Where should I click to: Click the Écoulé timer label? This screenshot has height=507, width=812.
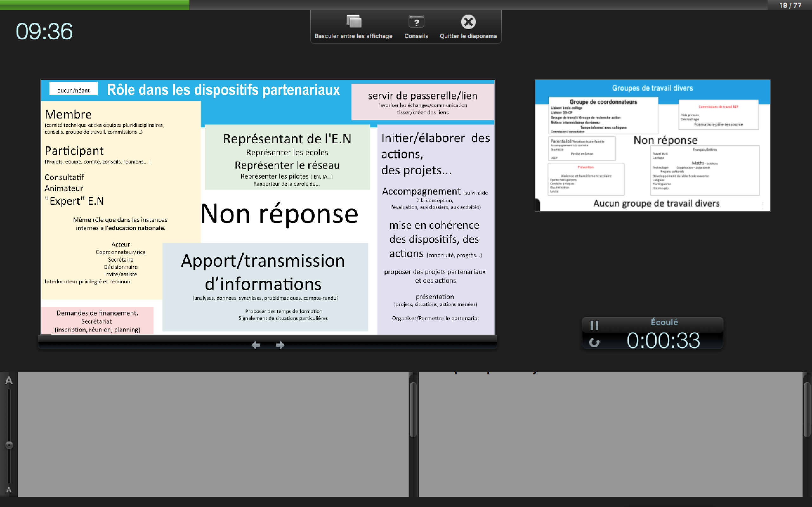click(x=664, y=322)
